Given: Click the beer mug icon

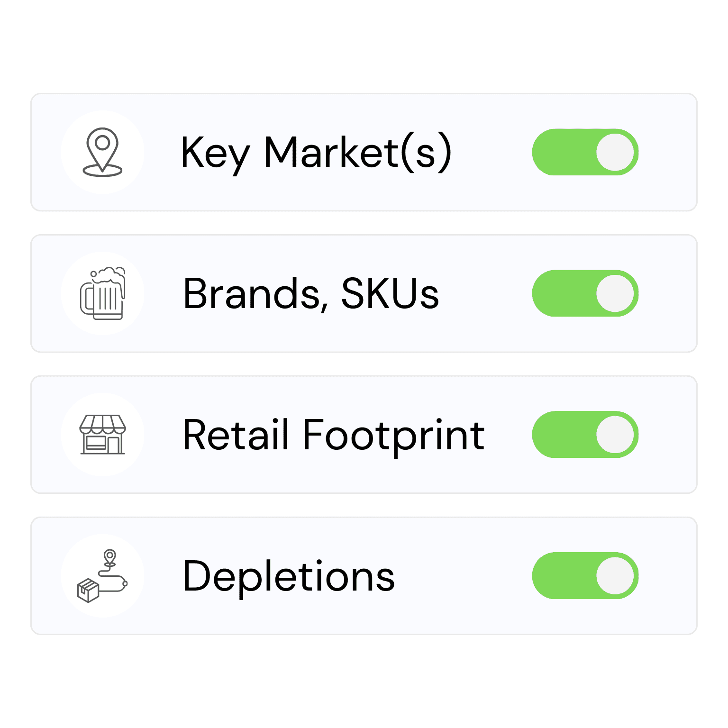Looking at the screenshot, I should [102, 293].
